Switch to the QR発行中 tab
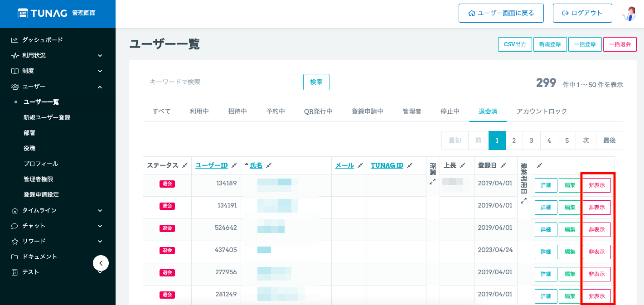644x305 pixels. (x=318, y=111)
